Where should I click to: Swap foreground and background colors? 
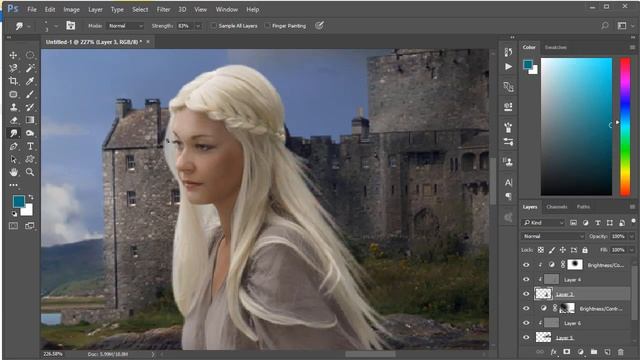coord(31,197)
